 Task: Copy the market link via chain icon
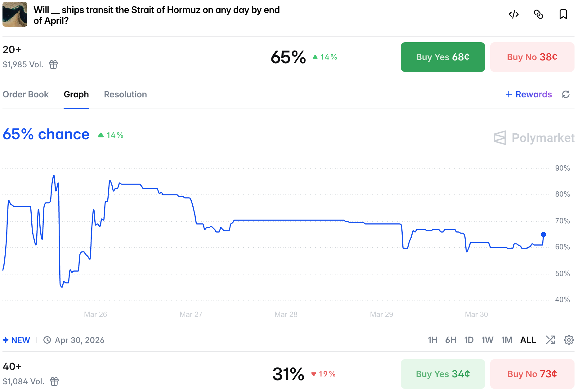click(539, 15)
